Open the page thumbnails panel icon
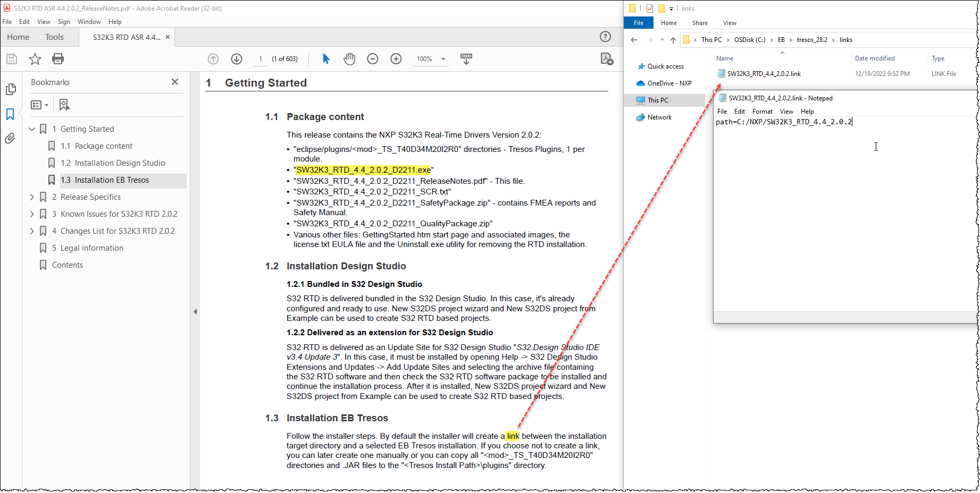This screenshot has width=980, height=493. 11,90
